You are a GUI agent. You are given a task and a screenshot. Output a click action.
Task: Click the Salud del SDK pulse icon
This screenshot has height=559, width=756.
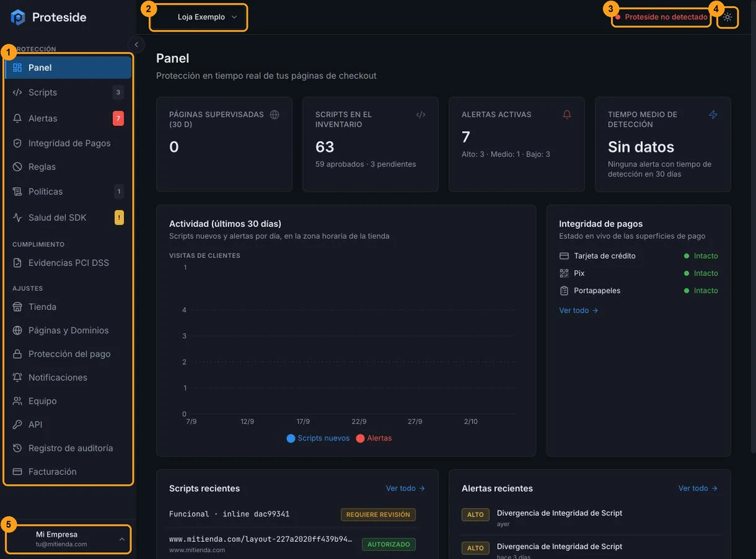click(x=17, y=218)
